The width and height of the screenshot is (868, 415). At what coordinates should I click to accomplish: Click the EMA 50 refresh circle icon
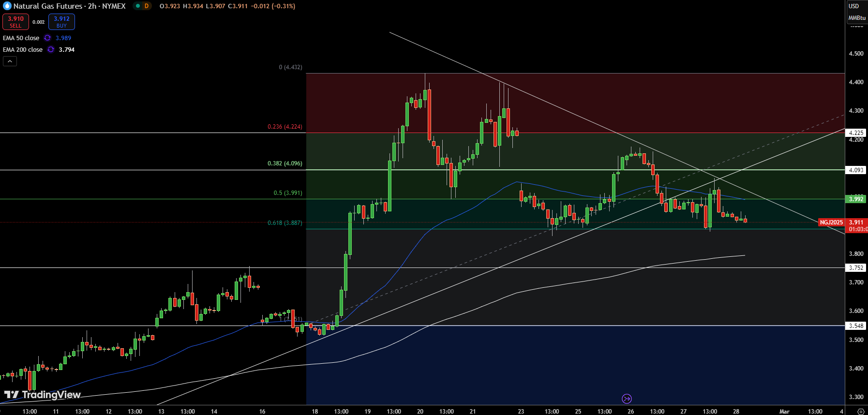[x=47, y=38]
